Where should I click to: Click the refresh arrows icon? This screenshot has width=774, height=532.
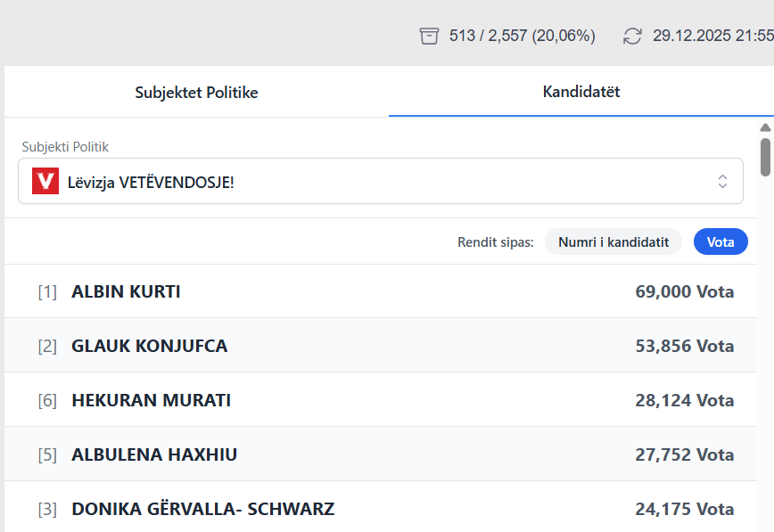(632, 36)
